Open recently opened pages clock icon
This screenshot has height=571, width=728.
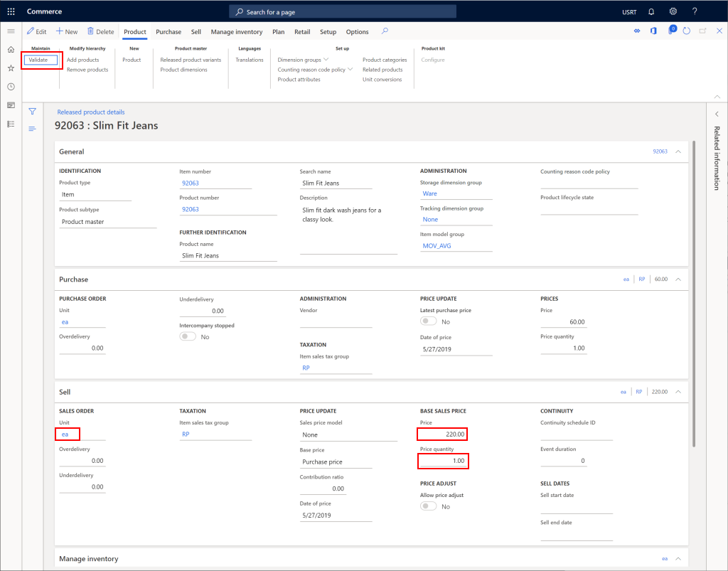[x=11, y=86]
